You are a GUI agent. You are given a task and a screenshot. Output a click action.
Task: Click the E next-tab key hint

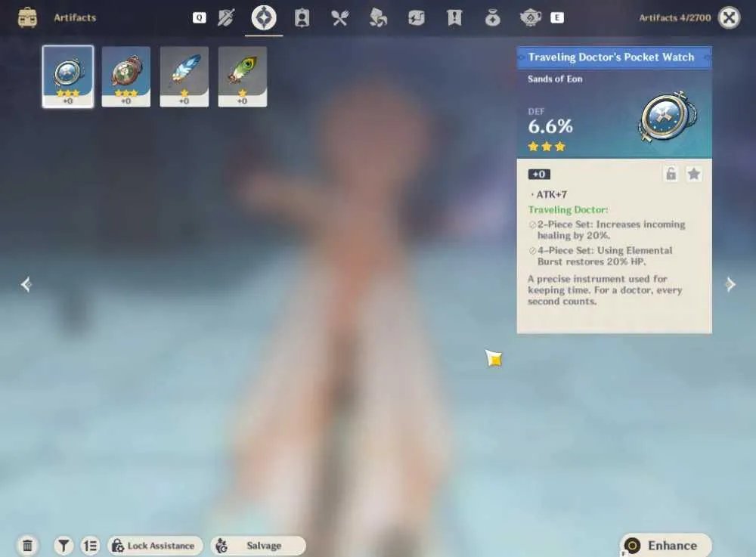tap(557, 18)
